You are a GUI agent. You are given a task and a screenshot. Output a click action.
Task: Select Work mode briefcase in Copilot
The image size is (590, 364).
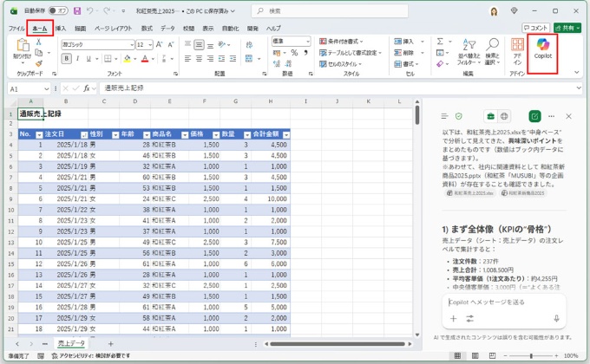click(x=491, y=117)
